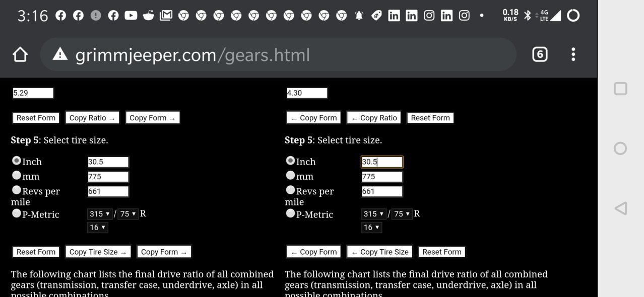The height and width of the screenshot is (297, 644).
Task: Select the Inch radio in the left form
Action: [x=17, y=161]
